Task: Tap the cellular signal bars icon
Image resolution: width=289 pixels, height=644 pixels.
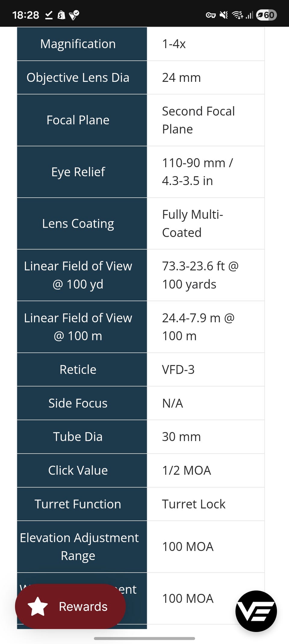Action: point(249,15)
